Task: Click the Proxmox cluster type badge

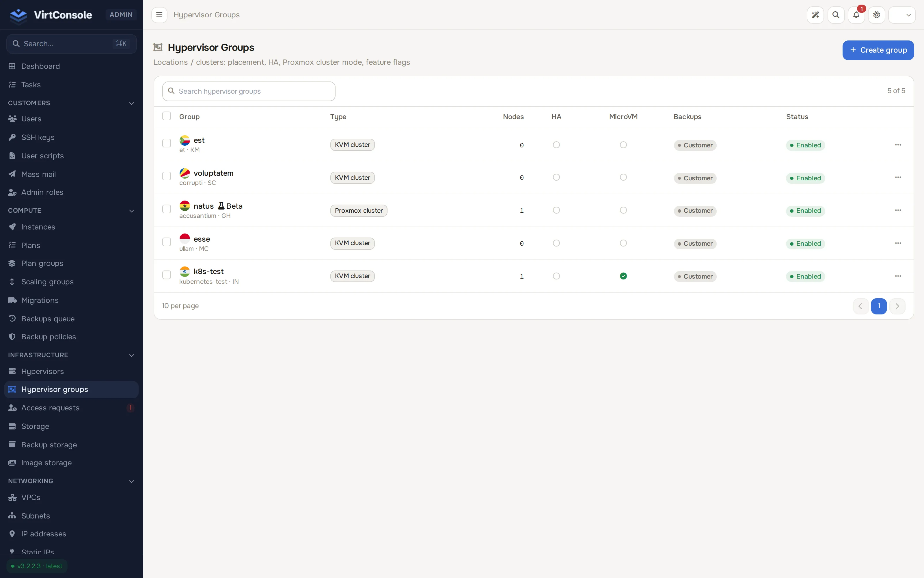Action: click(359, 211)
